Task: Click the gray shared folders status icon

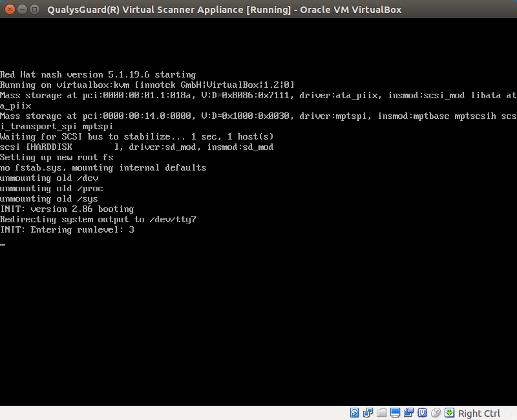Action: tap(381, 413)
